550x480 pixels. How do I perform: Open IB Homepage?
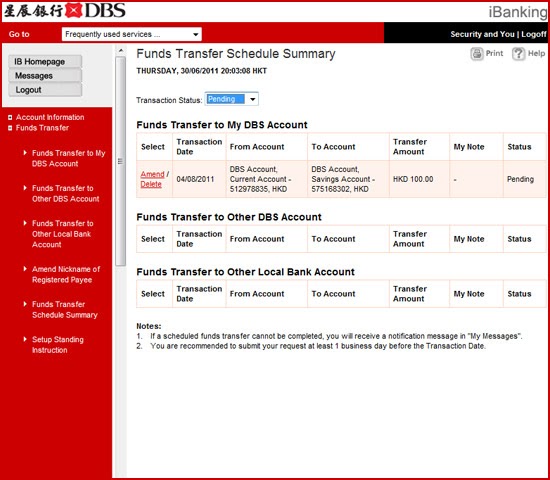[45, 62]
